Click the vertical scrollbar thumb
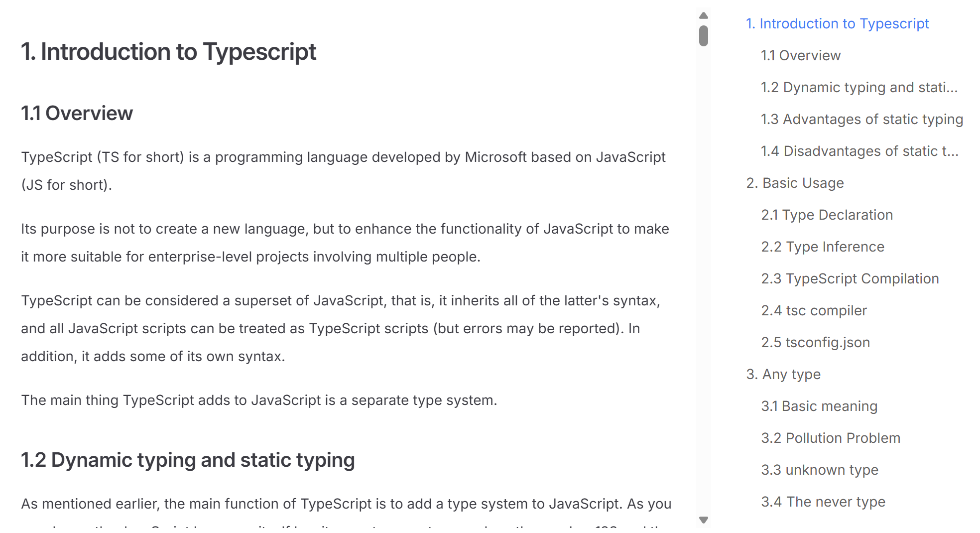 click(x=703, y=36)
